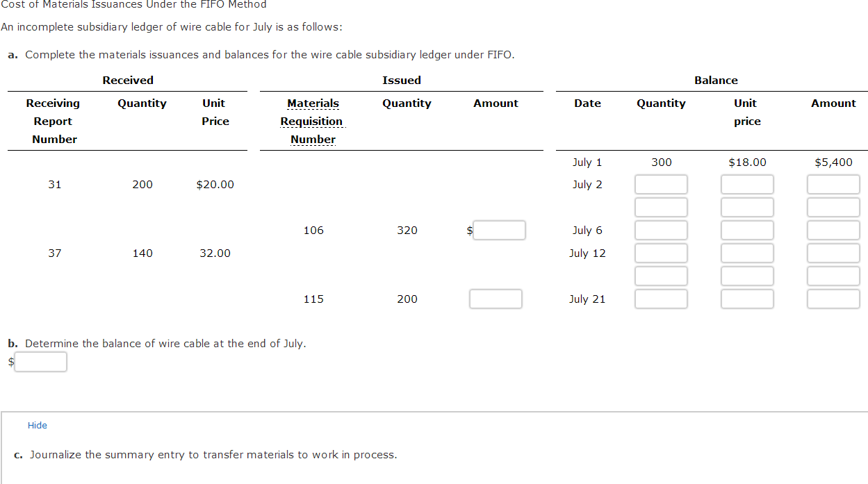Open the Materials Requisition Number glossary term

coord(312,121)
